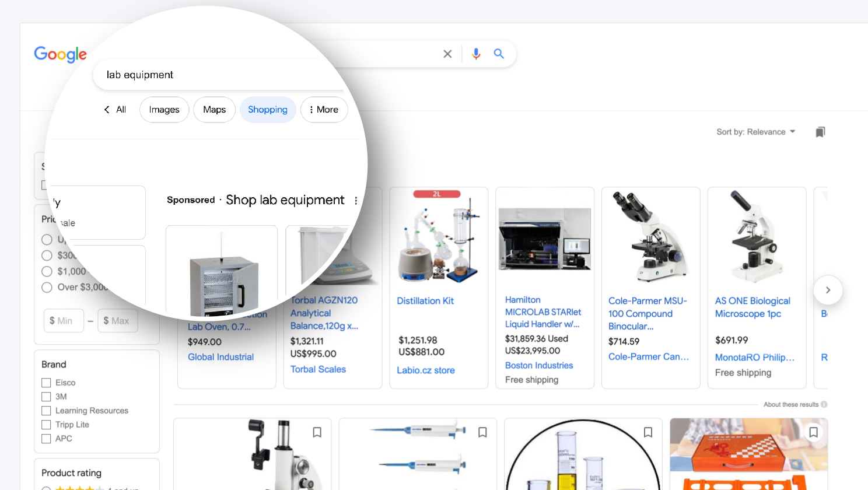
Task: Select the Over $3,000 price radio button
Action: tap(47, 287)
